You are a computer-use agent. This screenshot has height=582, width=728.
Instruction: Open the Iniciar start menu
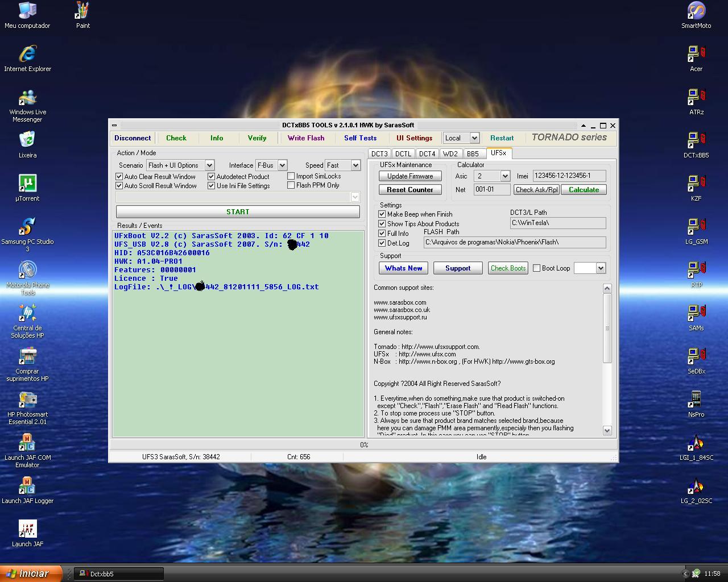[x=31, y=573]
